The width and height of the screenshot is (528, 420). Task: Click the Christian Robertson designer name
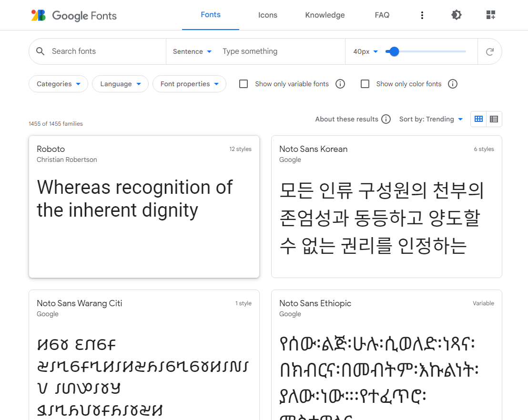(67, 160)
